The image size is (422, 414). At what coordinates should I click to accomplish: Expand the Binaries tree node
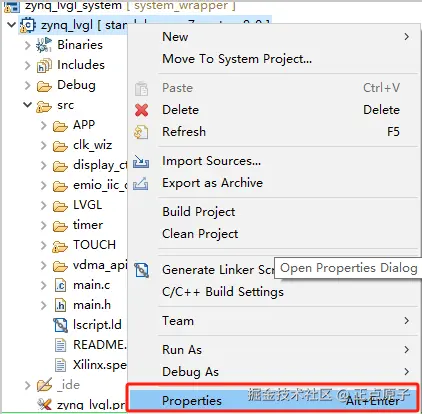point(28,45)
